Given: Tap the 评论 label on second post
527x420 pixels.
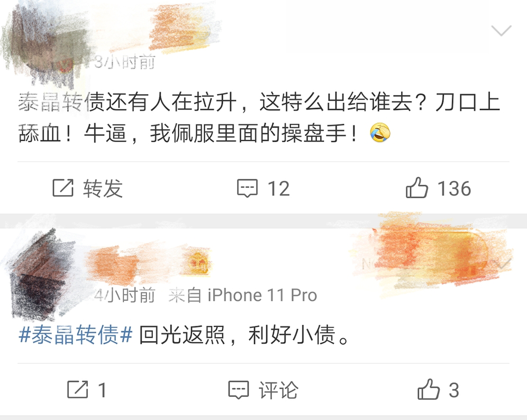Looking at the screenshot, I should tap(278, 390).
